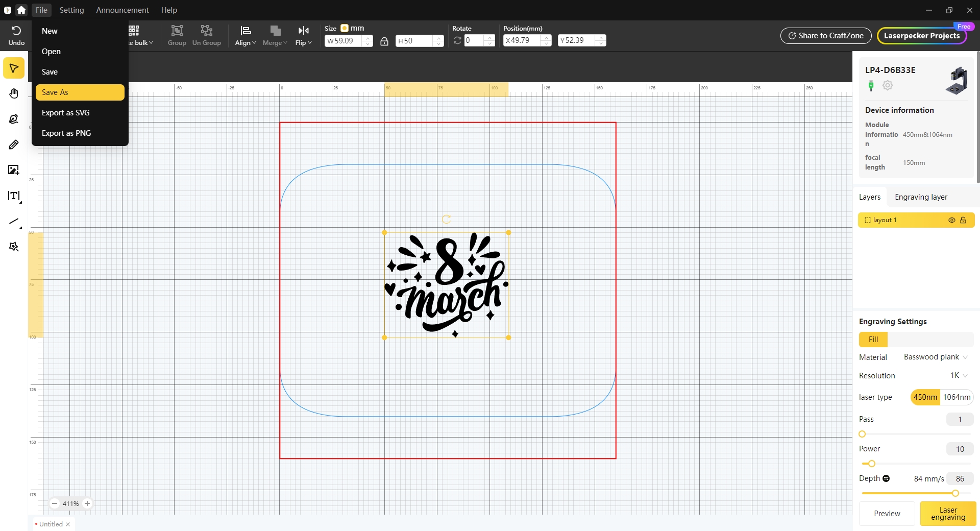Select the Hand pan tool
The width and height of the screenshot is (980, 531).
pos(14,93)
